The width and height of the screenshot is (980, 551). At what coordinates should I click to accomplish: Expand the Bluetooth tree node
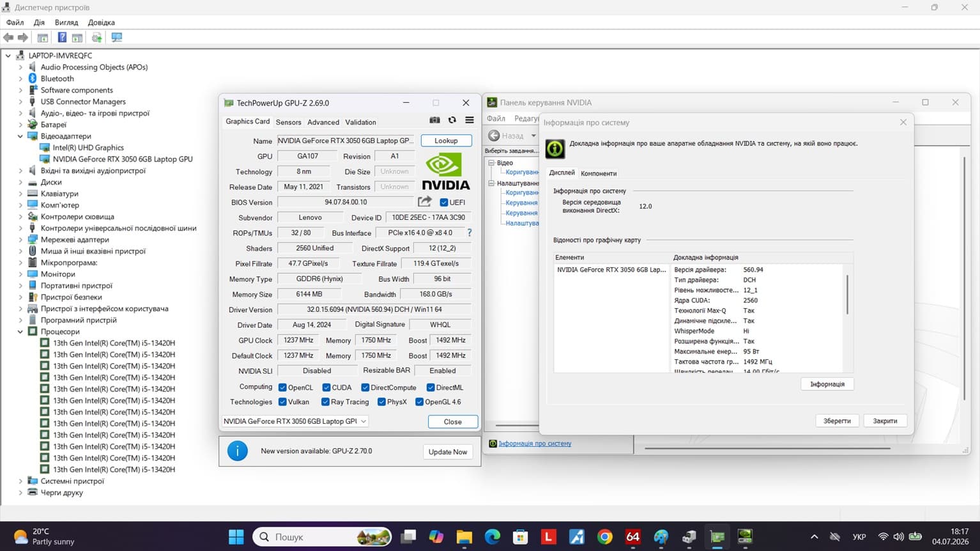pyautogui.click(x=20, y=79)
